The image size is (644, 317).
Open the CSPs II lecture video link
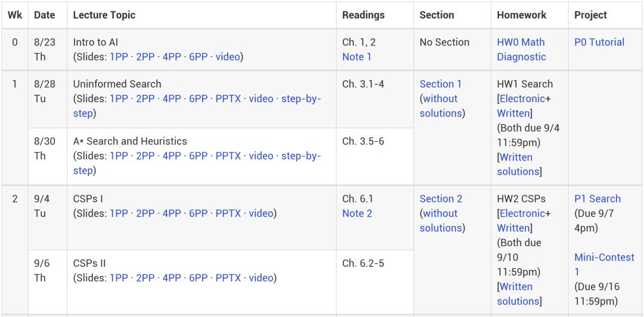[261, 278]
